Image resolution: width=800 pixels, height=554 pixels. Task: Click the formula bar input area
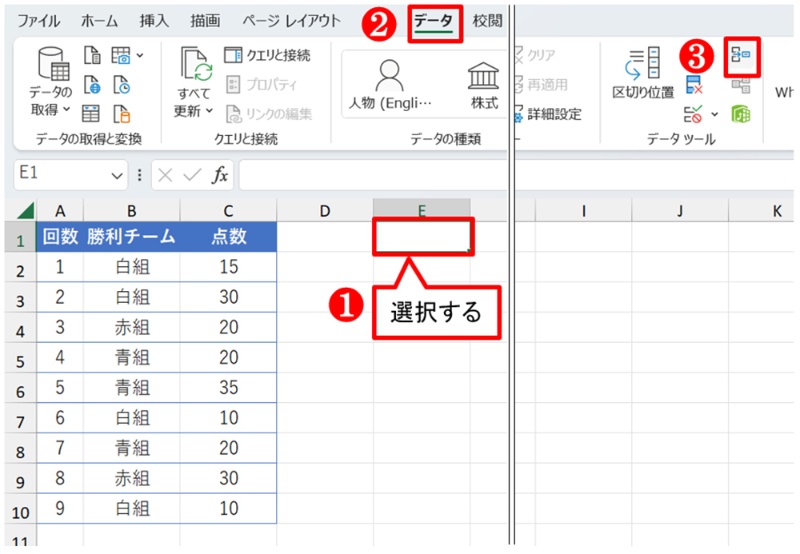click(x=515, y=174)
